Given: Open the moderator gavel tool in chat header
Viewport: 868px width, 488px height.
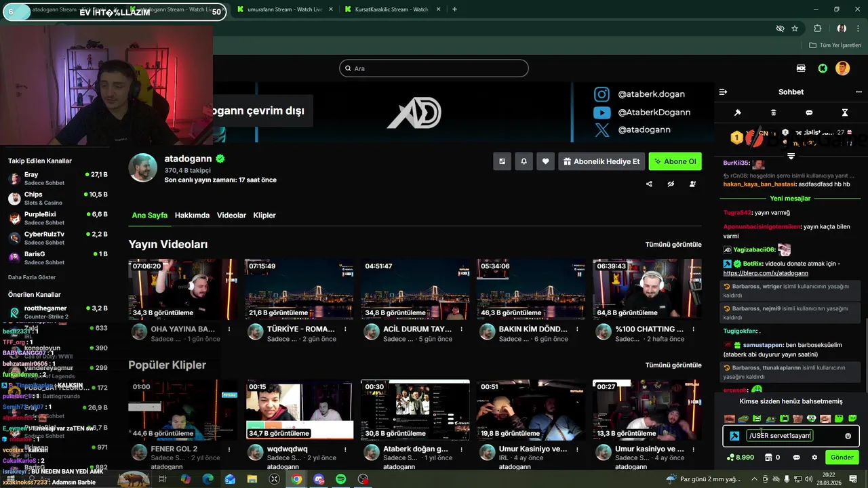Looking at the screenshot, I should (738, 113).
